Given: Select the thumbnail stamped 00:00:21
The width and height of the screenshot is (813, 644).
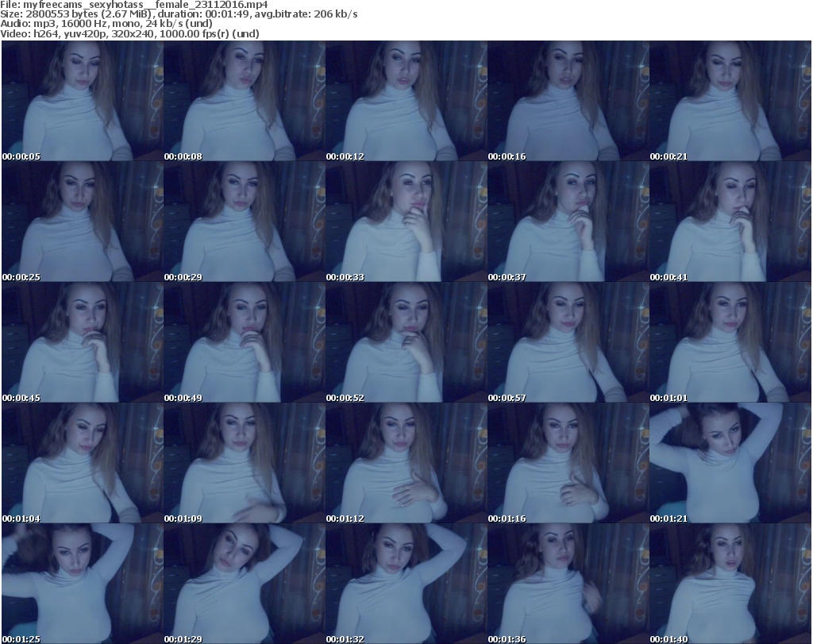Looking at the screenshot, I should [730, 101].
